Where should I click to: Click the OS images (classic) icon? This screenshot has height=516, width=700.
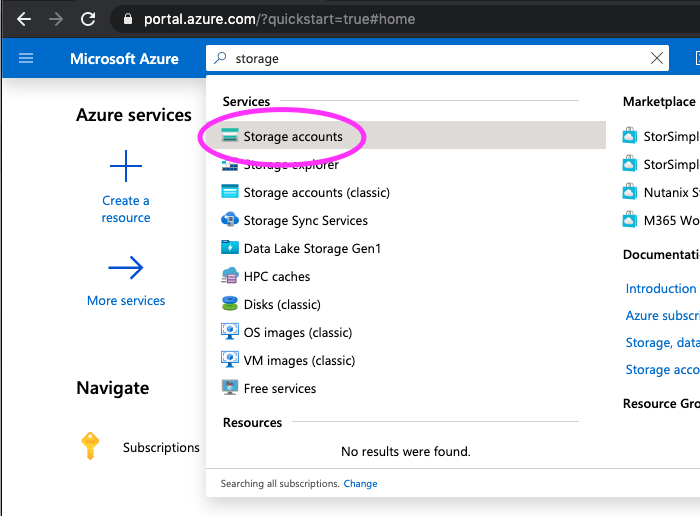230,331
